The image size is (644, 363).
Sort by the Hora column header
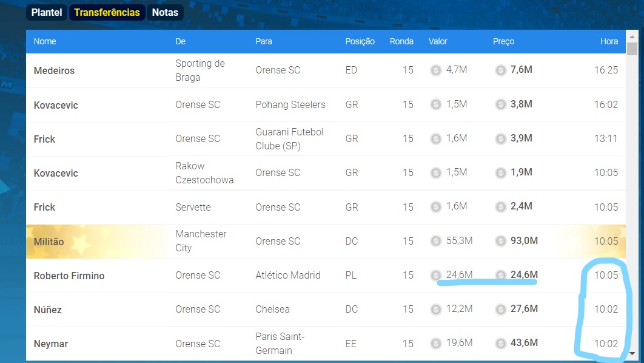(609, 41)
